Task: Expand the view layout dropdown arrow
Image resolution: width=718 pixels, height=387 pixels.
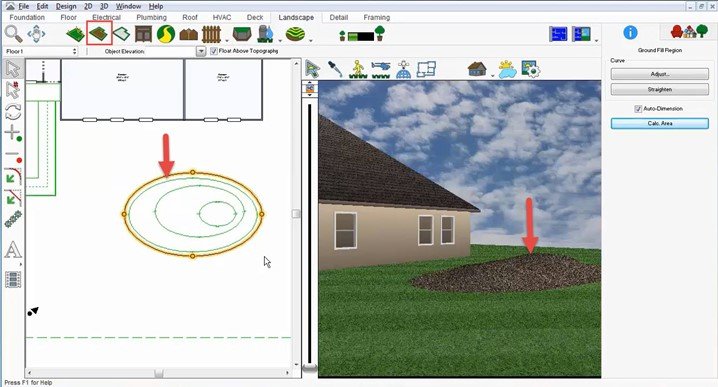Action: [x=596, y=41]
